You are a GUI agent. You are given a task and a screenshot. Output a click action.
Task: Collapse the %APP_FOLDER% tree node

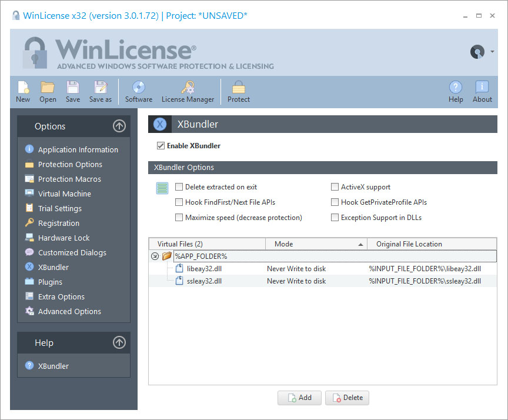[155, 256]
